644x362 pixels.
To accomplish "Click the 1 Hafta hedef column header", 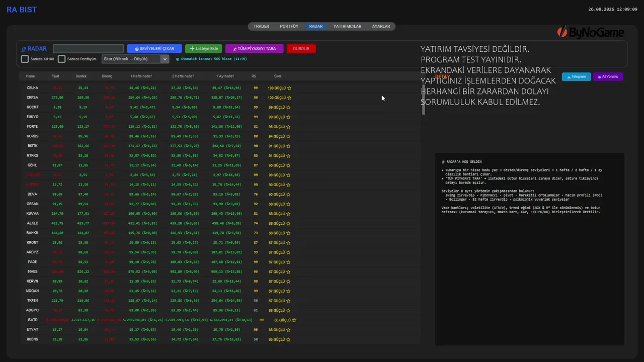I will [x=141, y=76].
